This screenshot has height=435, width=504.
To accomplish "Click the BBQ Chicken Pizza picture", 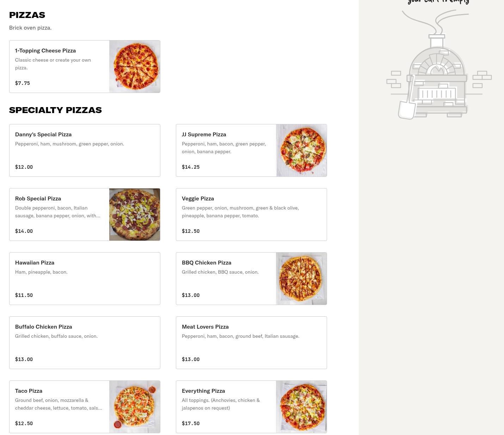I will [x=301, y=279].
